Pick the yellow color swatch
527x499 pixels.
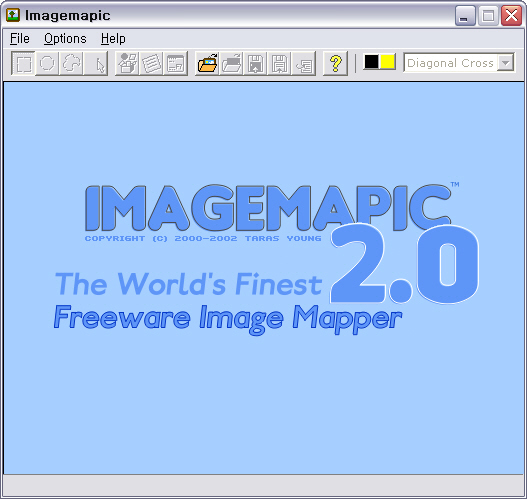[388, 62]
